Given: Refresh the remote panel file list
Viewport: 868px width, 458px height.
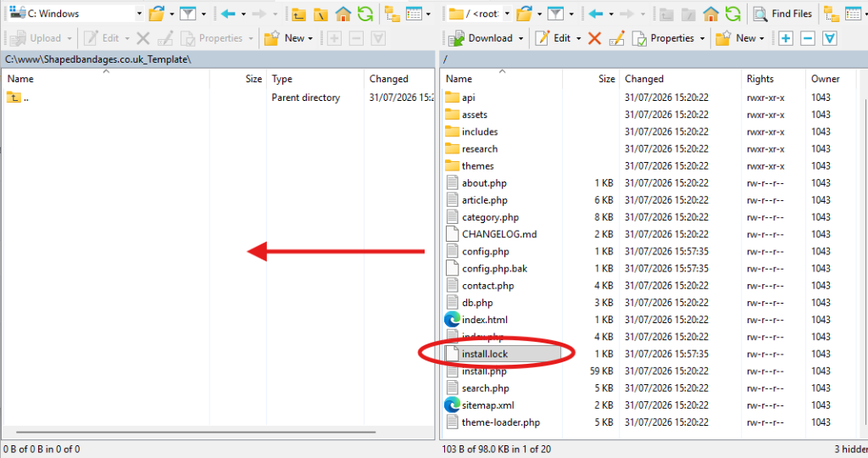Looking at the screenshot, I should pyautogui.click(x=733, y=14).
